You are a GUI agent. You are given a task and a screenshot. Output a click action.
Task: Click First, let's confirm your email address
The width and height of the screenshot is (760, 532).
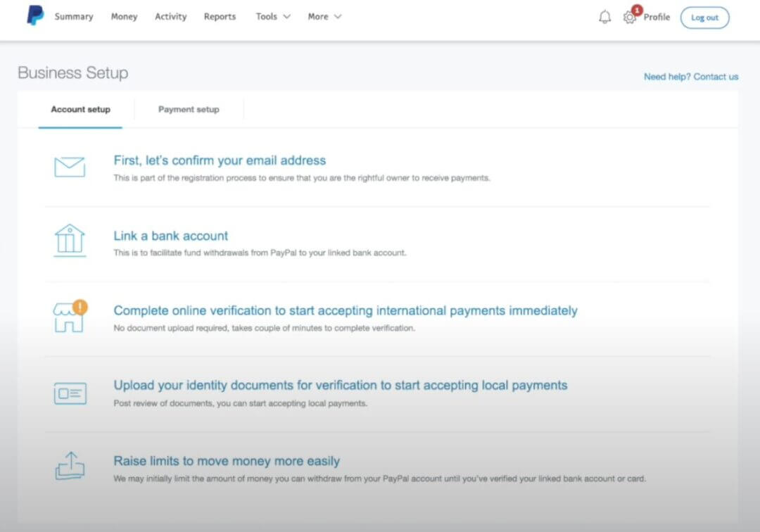pyautogui.click(x=220, y=160)
